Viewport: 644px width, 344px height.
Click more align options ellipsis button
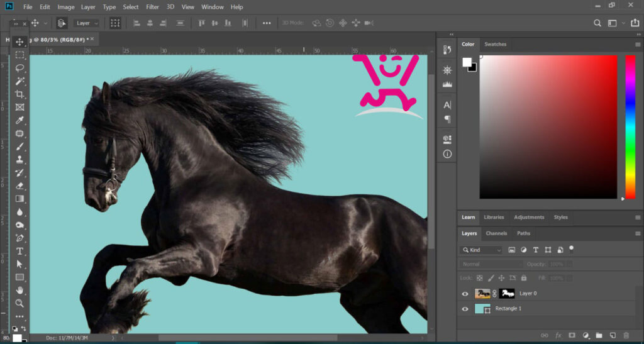[x=267, y=23]
